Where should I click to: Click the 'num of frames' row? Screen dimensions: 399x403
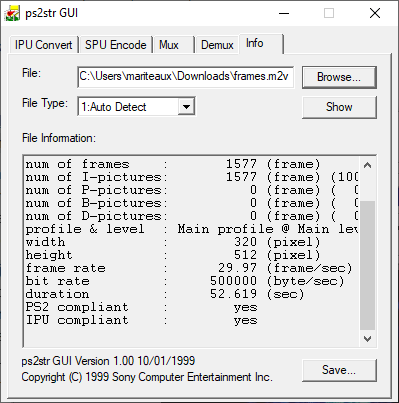coord(173,164)
